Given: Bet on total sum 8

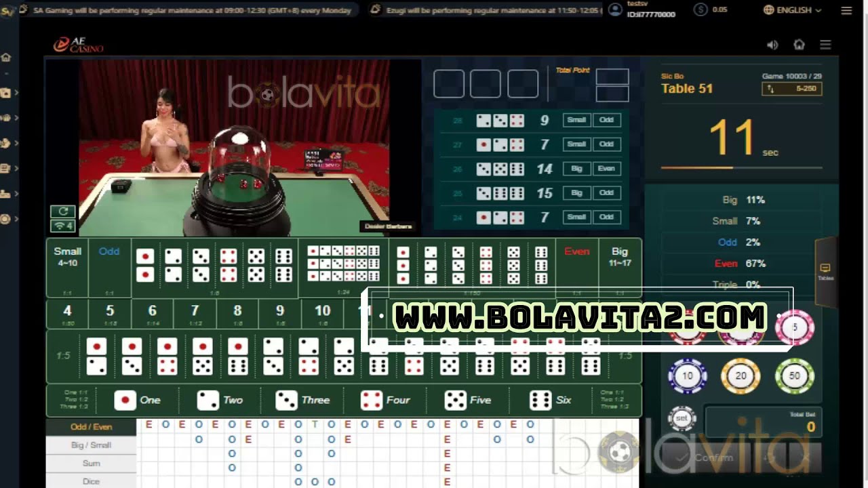Looking at the screenshot, I should 237,313.
